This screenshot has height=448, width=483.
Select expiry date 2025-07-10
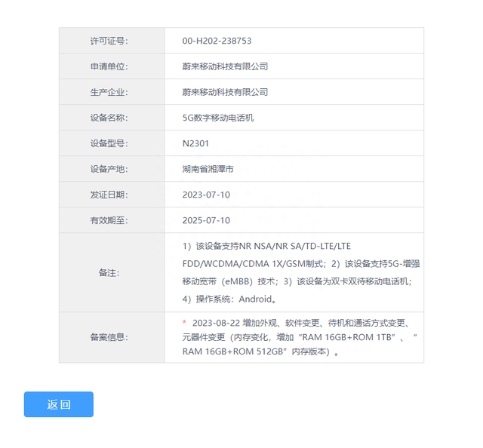click(206, 220)
